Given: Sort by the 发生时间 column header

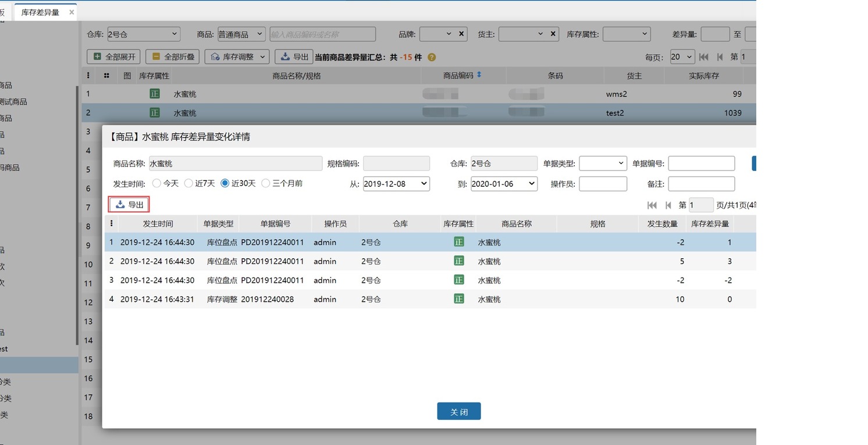Looking at the screenshot, I should (158, 223).
